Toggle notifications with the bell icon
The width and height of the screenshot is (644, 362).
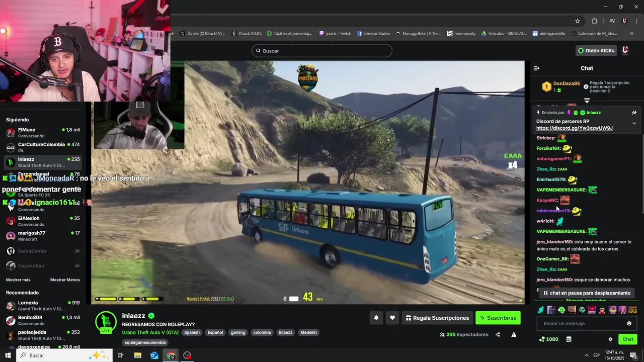[x=376, y=318]
